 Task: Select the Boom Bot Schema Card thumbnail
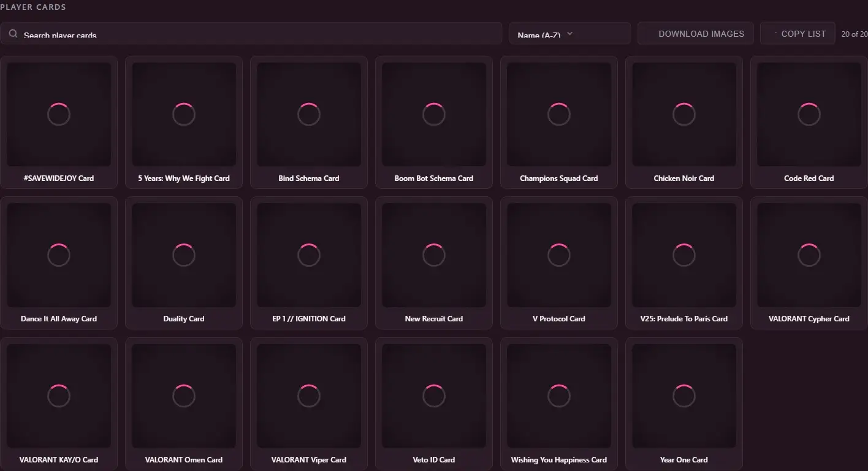tap(434, 114)
